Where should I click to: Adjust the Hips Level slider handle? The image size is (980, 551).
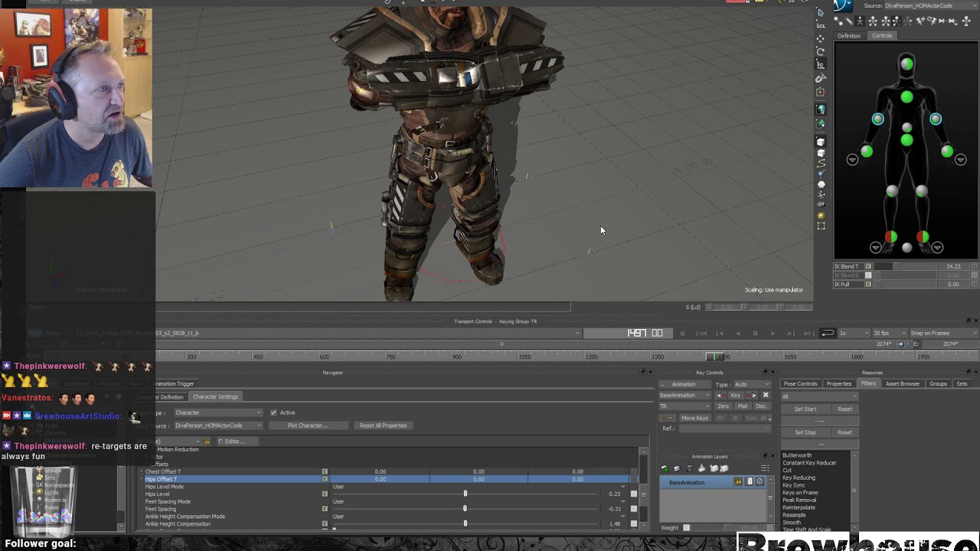(465, 494)
